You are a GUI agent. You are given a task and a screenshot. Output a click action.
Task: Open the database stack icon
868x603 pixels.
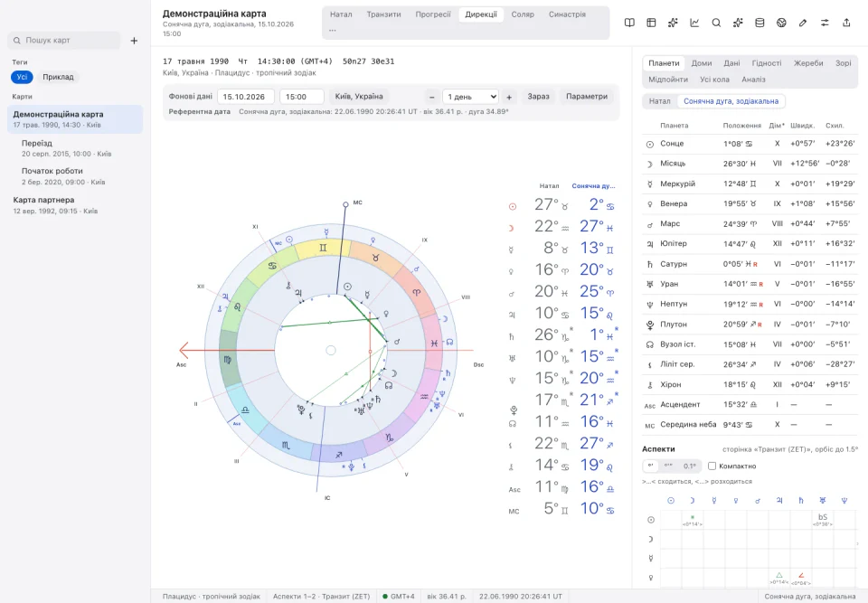point(759,23)
